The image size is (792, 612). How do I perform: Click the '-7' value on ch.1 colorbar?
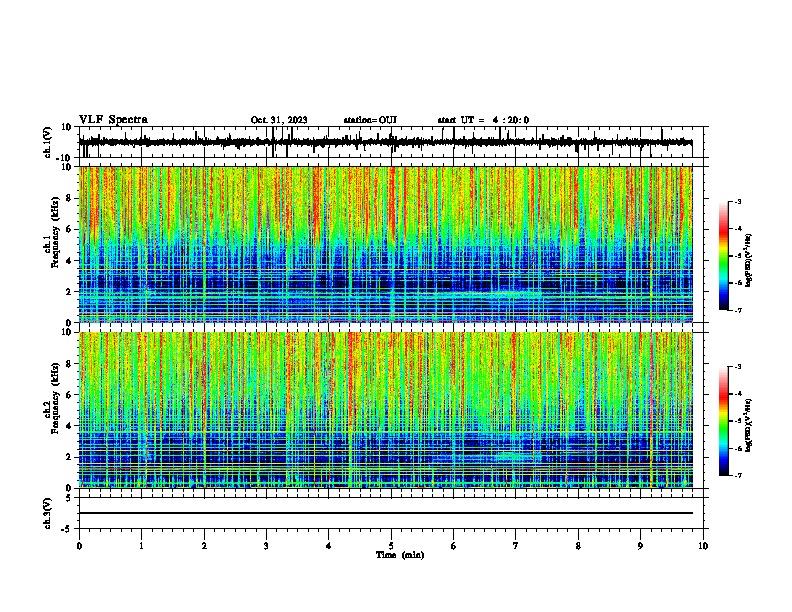(737, 310)
